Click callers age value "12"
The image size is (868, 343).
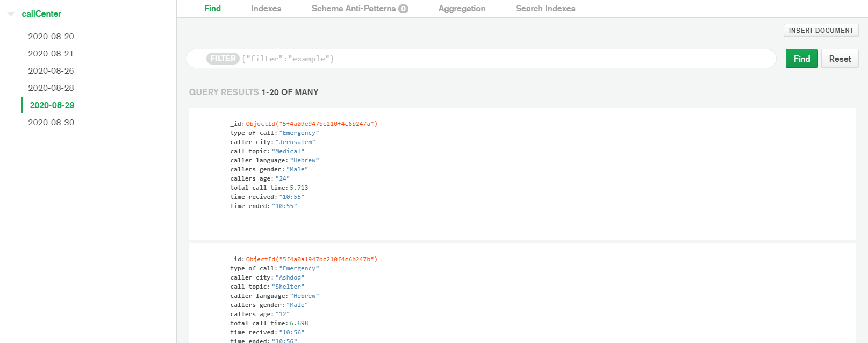pyautogui.click(x=283, y=314)
